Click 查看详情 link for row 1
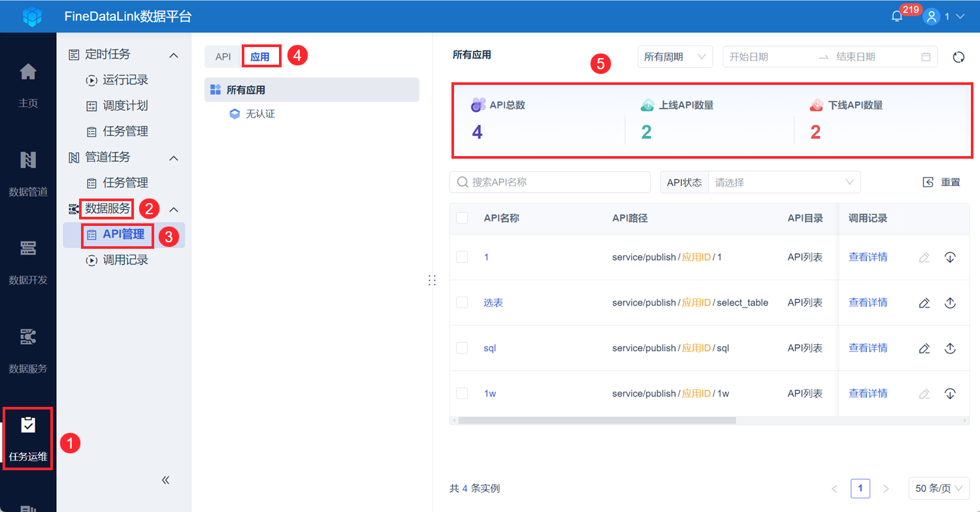The image size is (980, 512). click(x=868, y=257)
